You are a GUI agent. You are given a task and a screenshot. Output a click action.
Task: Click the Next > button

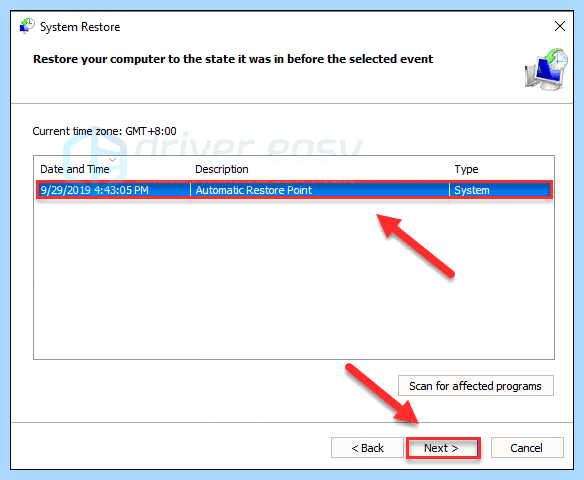pyautogui.click(x=443, y=448)
